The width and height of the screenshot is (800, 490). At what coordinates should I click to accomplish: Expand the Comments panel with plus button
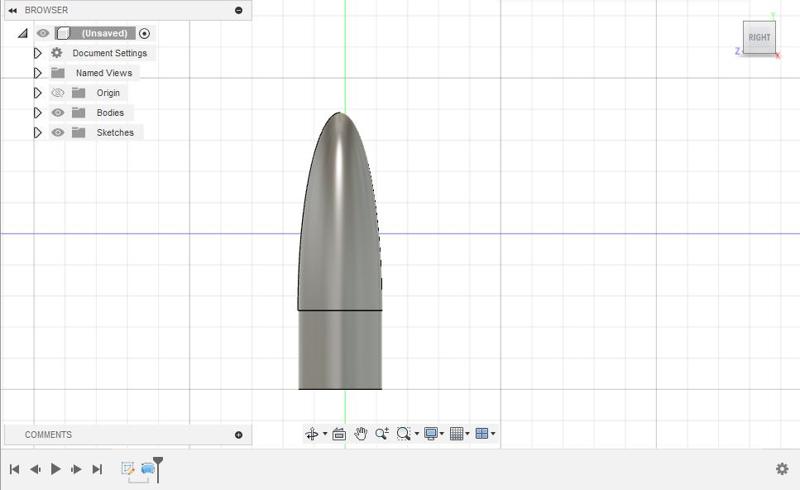point(238,435)
